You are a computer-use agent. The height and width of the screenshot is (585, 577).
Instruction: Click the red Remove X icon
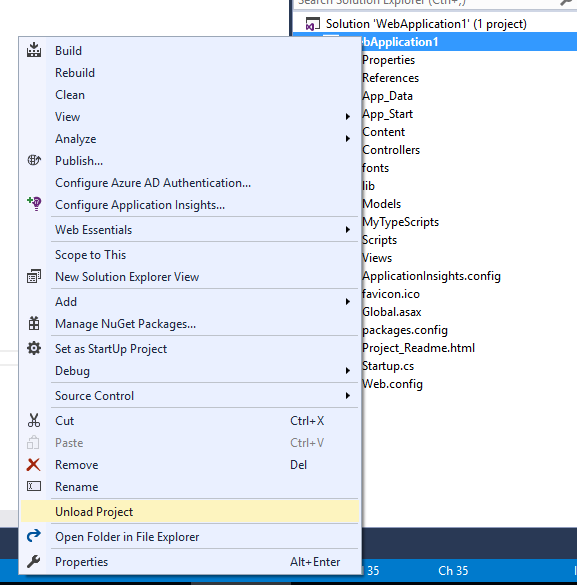tap(34, 464)
